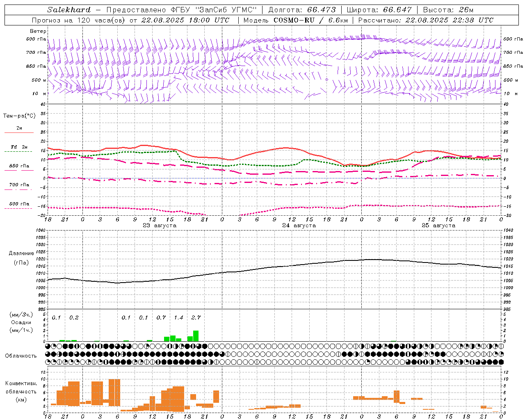Click the 0.7 precipitation total value

coord(161,317)
